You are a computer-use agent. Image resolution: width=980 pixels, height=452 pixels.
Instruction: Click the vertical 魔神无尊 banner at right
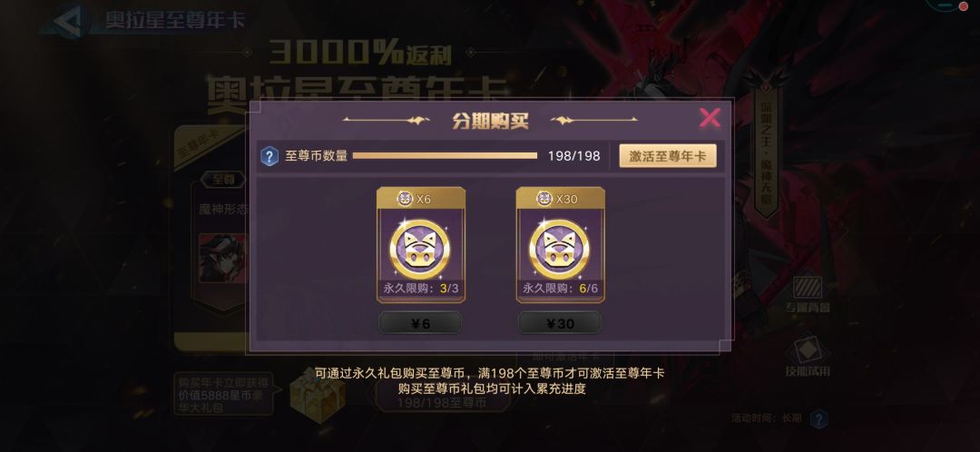pyautogui.click(x=766, y=152)
